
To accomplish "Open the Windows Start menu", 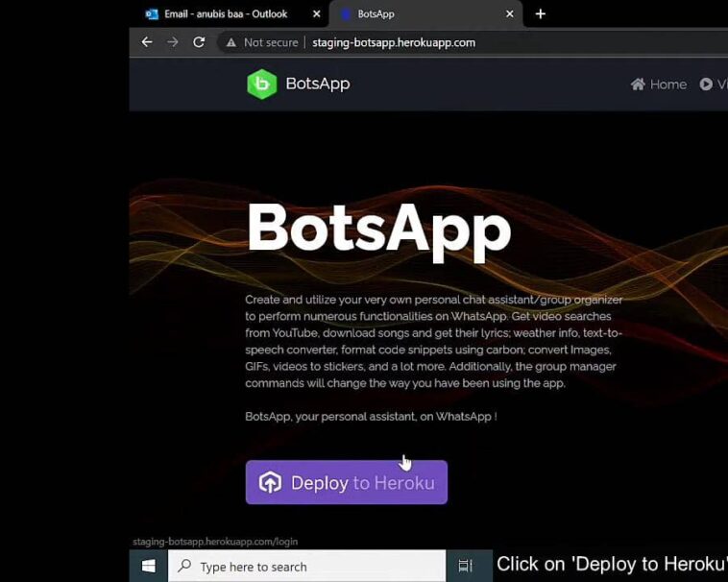I will click(x=149, y=566).
